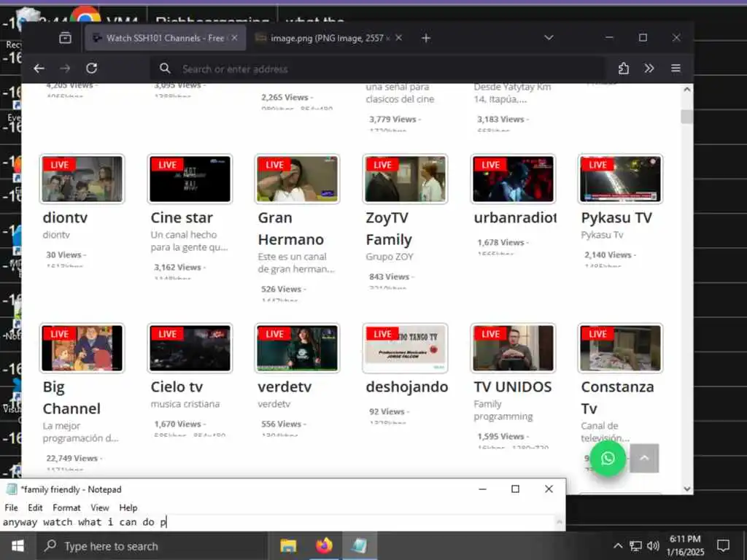Open the Big Channel live thumbnail

[82, 348]
